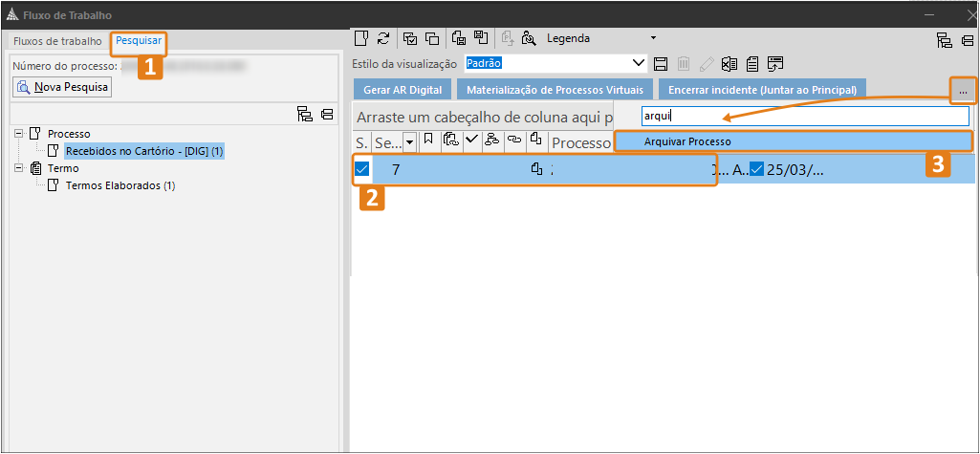Screen dimensions: 980x454
Task: Open the Estilo da visualização dropdown
Action: click(x=640, y=64)
